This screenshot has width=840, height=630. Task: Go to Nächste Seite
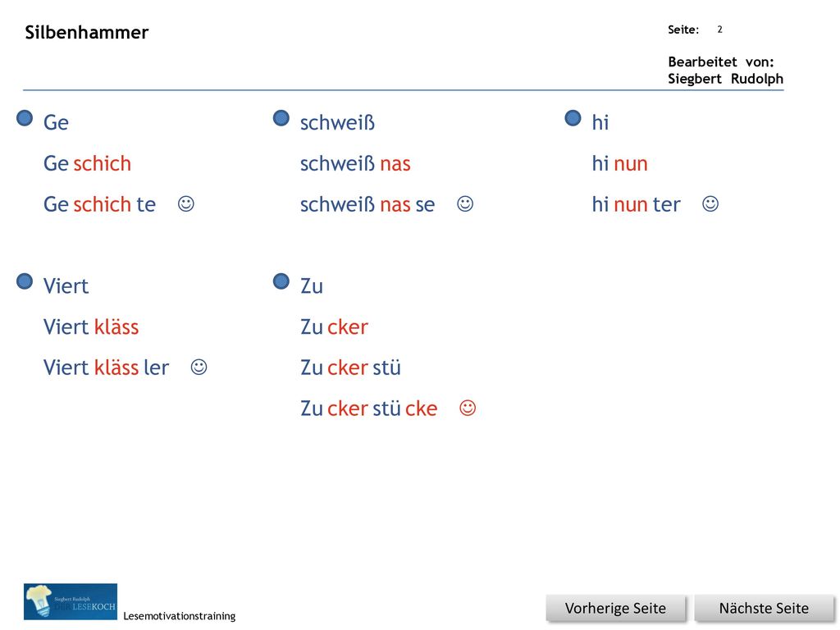pos(764,609)
